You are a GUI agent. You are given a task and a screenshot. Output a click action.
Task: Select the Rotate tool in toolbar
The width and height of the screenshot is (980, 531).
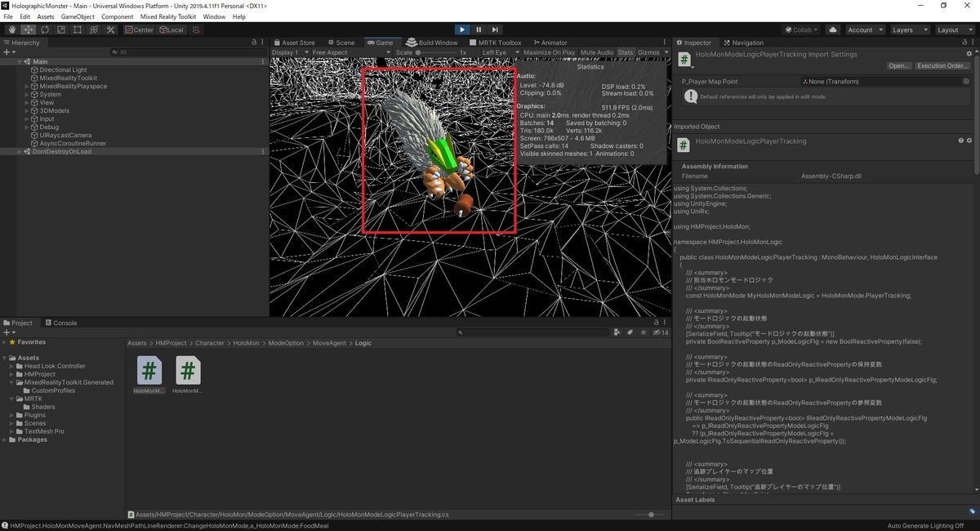click(x=44, y=29)
